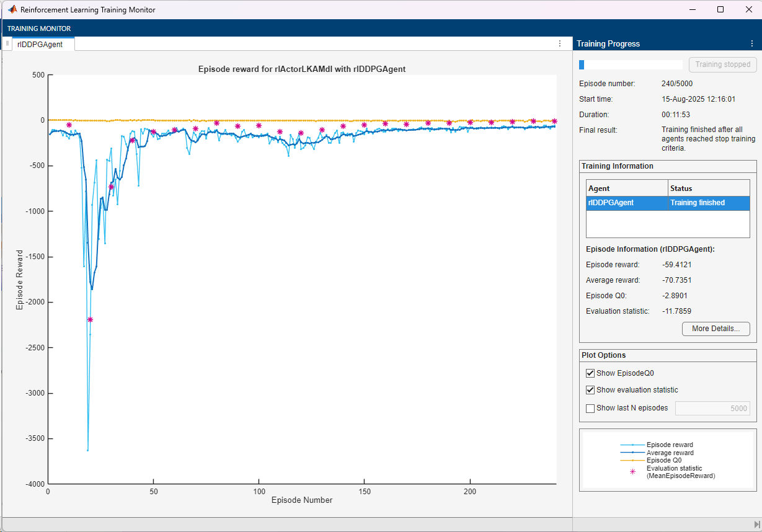Disable the Show EpisodeQ0 checkbox
This screenshot has height=532, width=762.
click(590, 373)
